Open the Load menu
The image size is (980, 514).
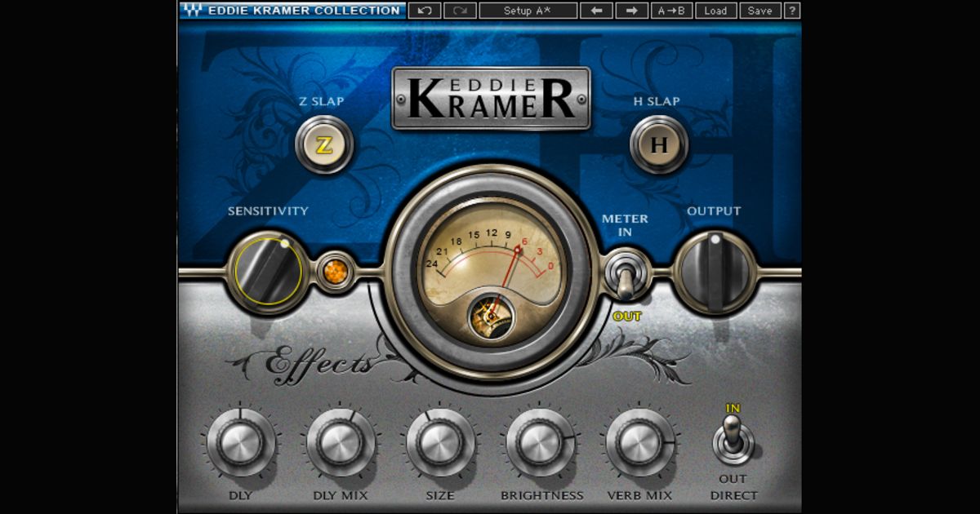click(717, 11)
